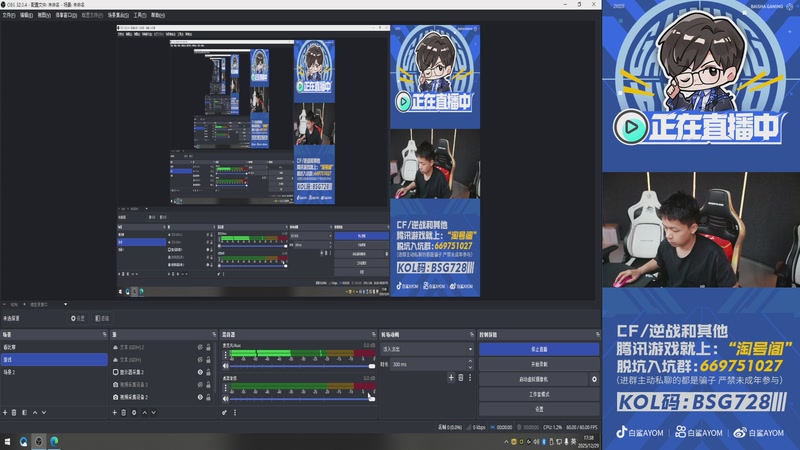Open the 视图(V) menu
This screenshot has width=800, height=450.
(44, 15)
